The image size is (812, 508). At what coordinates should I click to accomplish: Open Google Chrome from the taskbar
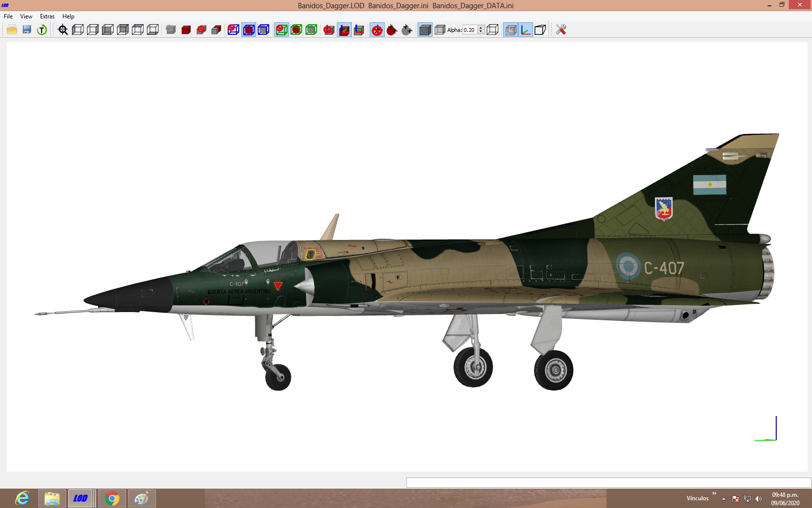112,498
